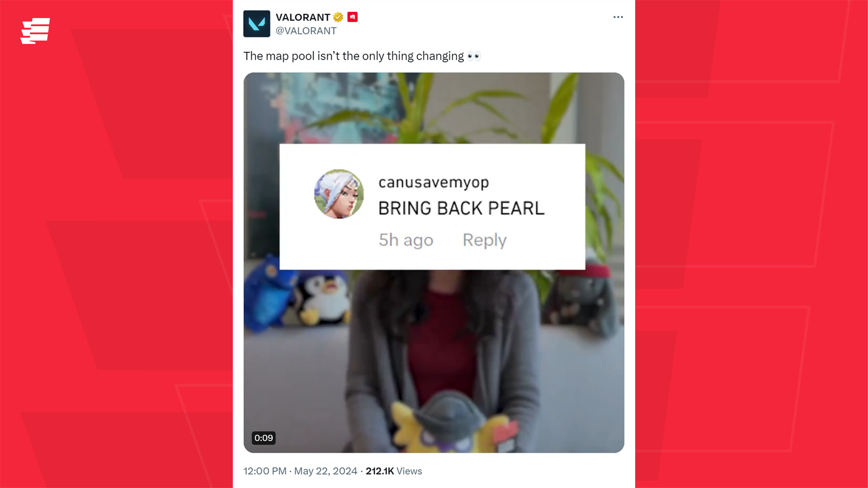This screenshot has height=488, width=868.
Task: Click the 212.1K Views count
Action: [394, 471]
